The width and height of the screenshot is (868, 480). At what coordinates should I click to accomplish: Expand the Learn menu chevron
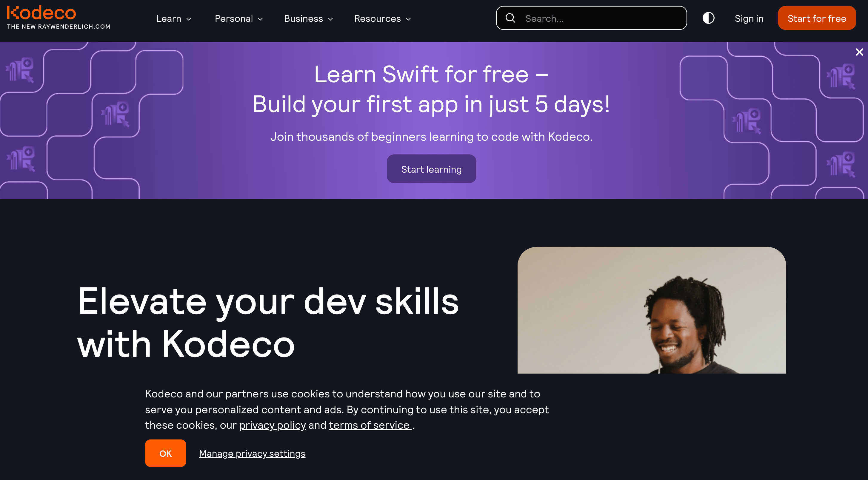189,19
